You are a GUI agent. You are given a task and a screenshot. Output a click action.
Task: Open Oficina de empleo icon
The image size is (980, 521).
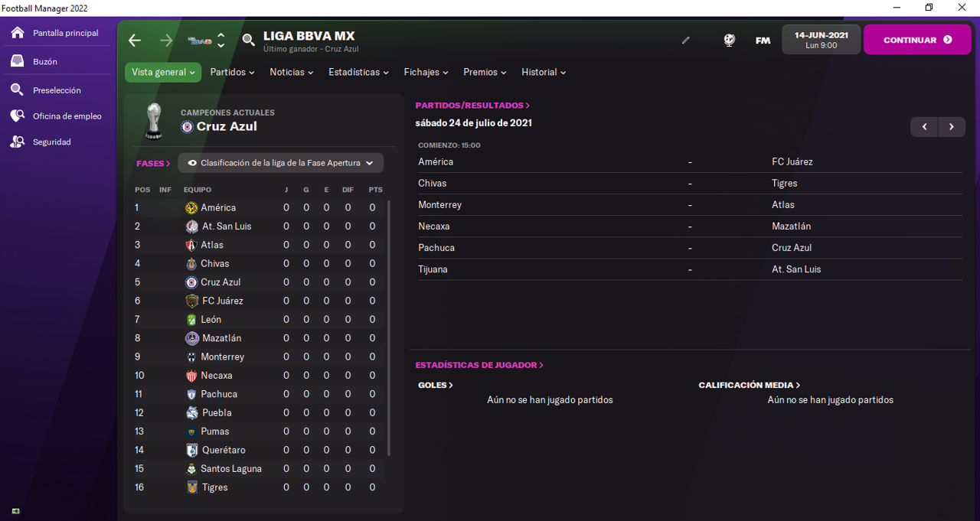click(x=17, y=116)
